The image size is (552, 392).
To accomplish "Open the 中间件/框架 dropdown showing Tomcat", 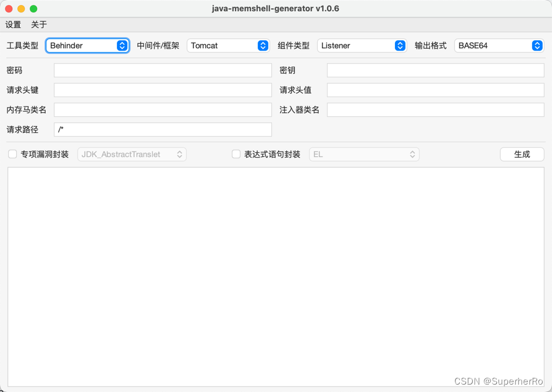I will (x=227, y=45).
